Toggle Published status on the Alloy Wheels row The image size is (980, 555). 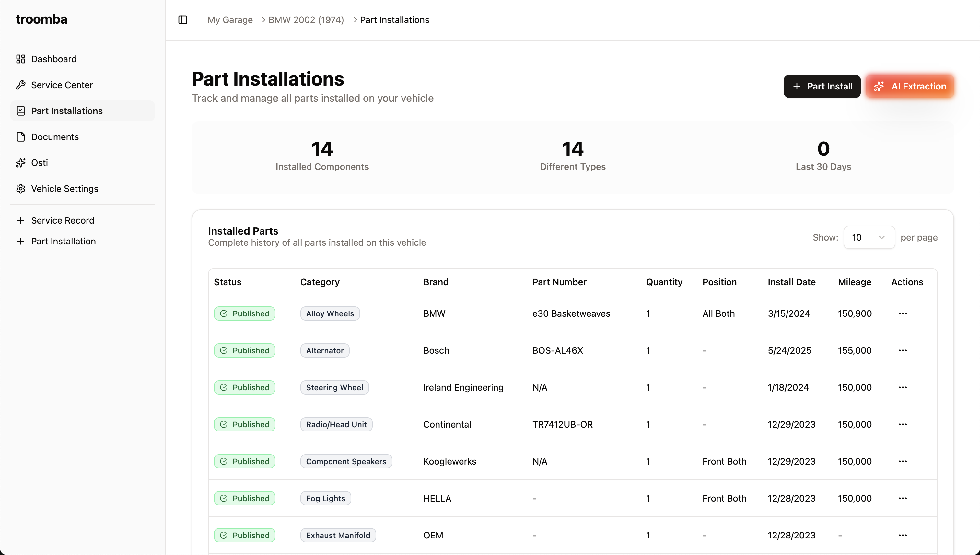click(x=245, y=313)
